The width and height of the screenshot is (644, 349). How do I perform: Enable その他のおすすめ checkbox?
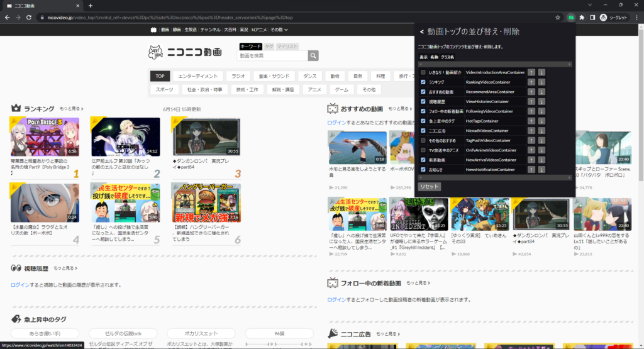point(423,140)
